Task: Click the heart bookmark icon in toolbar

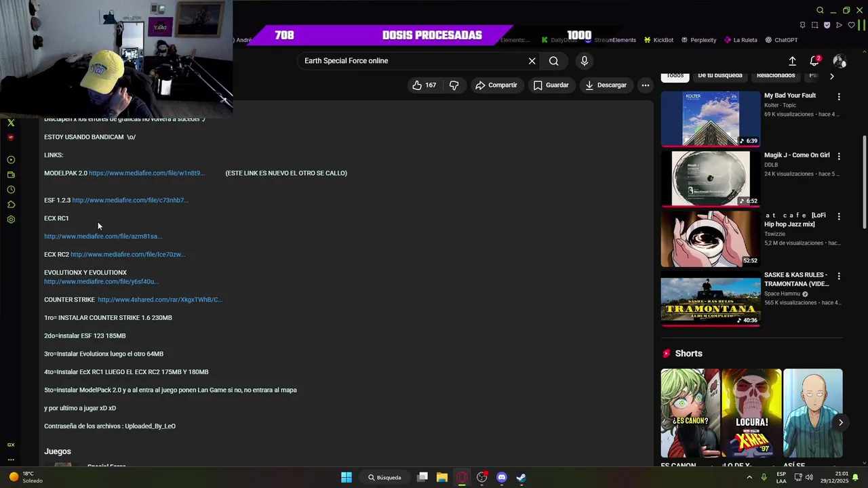Action: [x=852, y=25]
